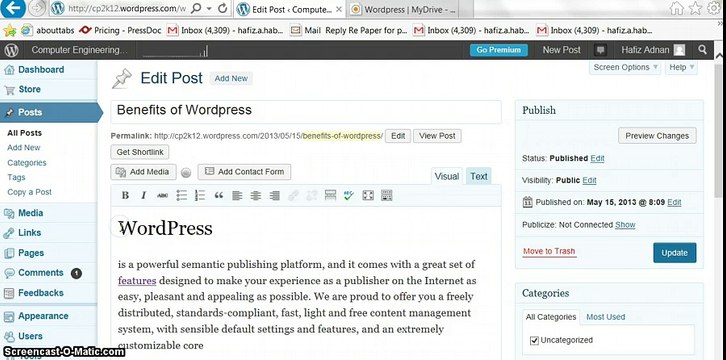This screenshot has width=726, height=360.
Task: Open browser home icon
Action: tap(676, 8)
